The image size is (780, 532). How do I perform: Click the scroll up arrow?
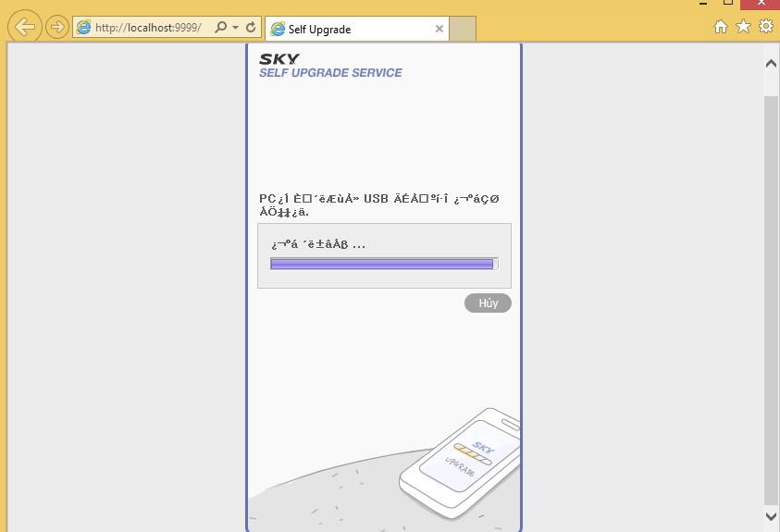[x=771, y=62]
